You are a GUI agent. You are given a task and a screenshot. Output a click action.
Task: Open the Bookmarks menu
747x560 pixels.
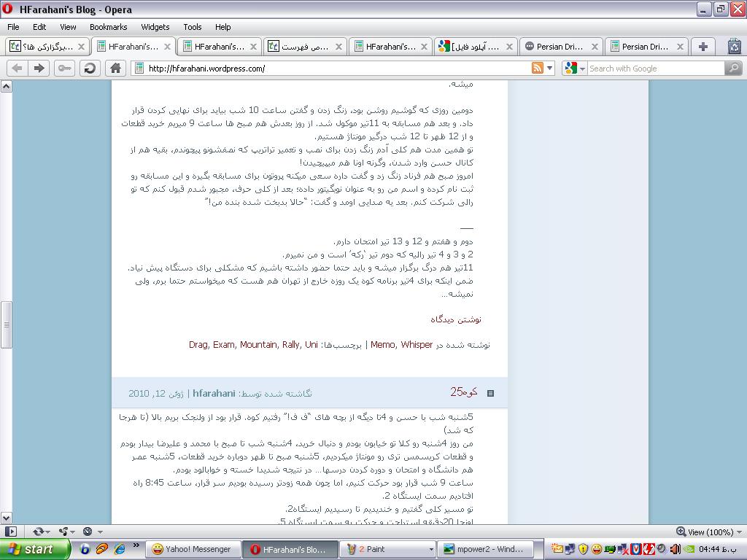coord(108,27)
